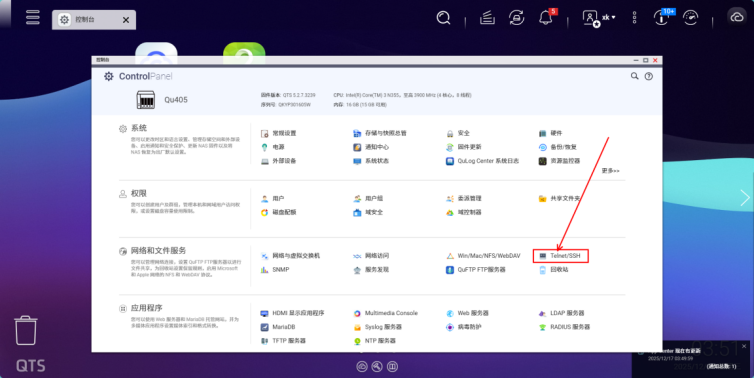Open Syslog 服务器 settings
Image resolution: width=754 pixels, height=378 pixels.
coord(377,327)
